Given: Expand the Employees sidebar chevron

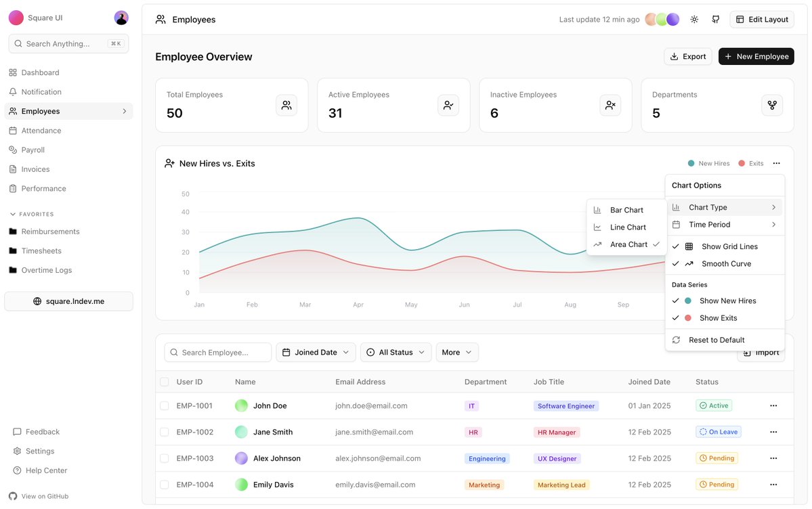Looking at the screenshot, I should 125,111.
